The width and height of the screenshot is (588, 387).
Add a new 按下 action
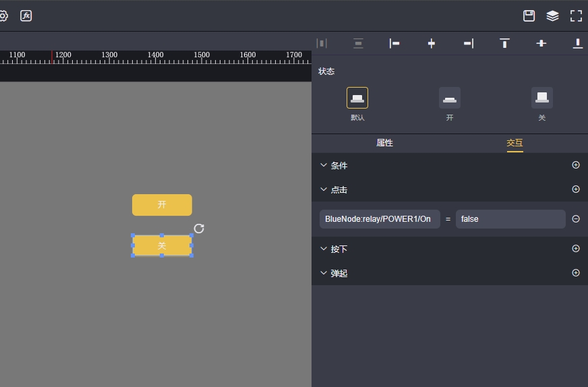click(x=576, y=249)
